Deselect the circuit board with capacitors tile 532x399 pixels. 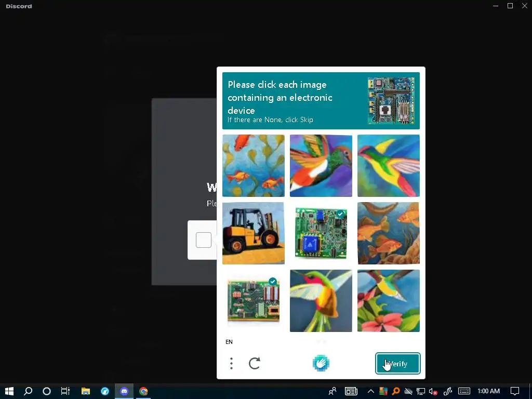point(254,301)
